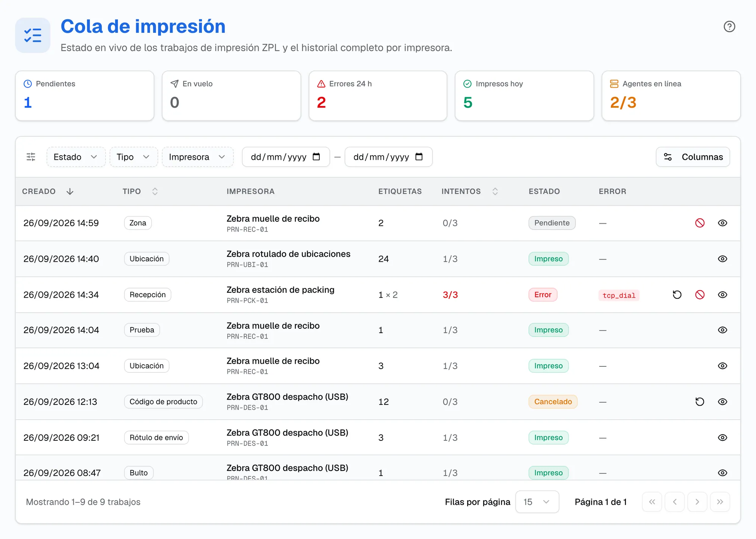
Task: View details of the Bulto job
Action: click(x=722, y=473)
